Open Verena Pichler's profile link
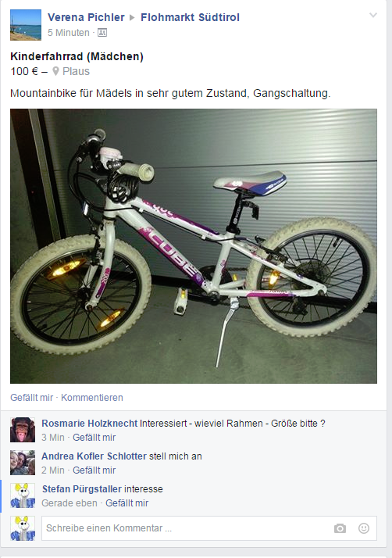Image resolution: width=392 pixels, height=558 pixels. point(86,17)
